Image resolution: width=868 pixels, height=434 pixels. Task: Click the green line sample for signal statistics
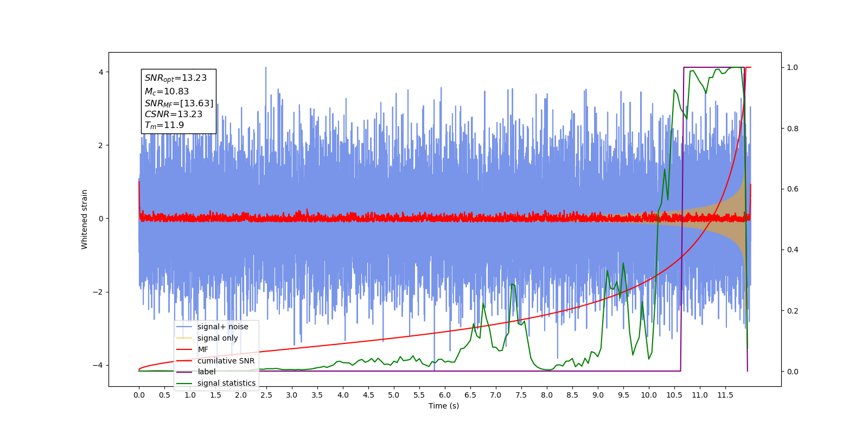tap(184, 383)
